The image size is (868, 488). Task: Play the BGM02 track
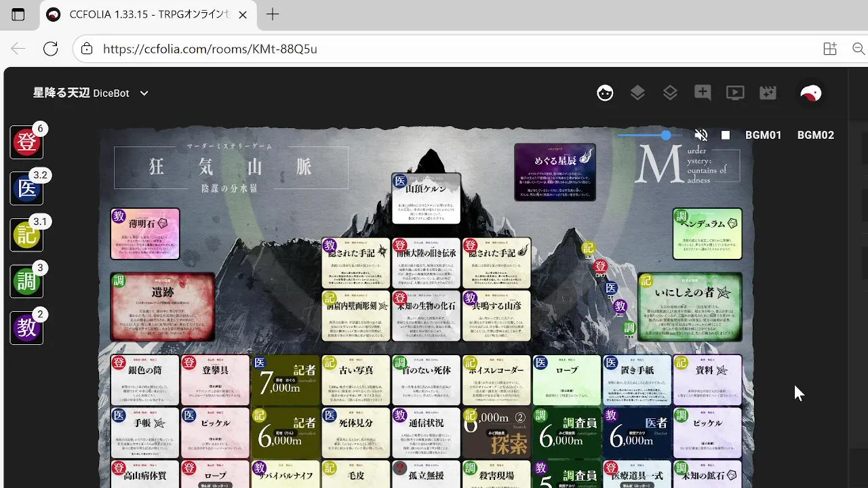pyautogui.click(x=816, y=135)
